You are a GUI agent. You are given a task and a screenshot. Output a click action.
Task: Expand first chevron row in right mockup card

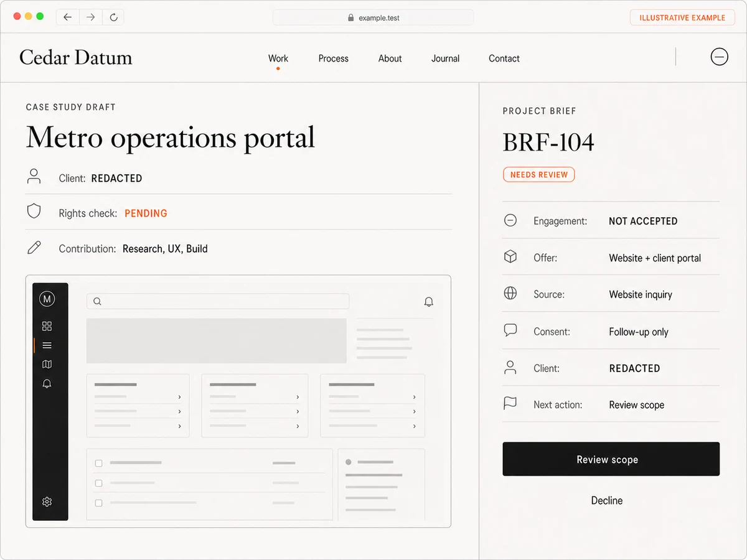415,397
